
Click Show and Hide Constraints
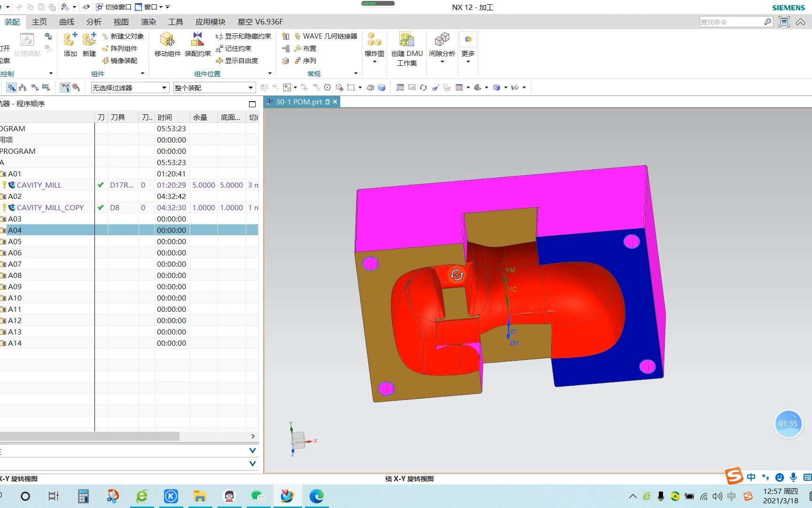click(243, 36)
